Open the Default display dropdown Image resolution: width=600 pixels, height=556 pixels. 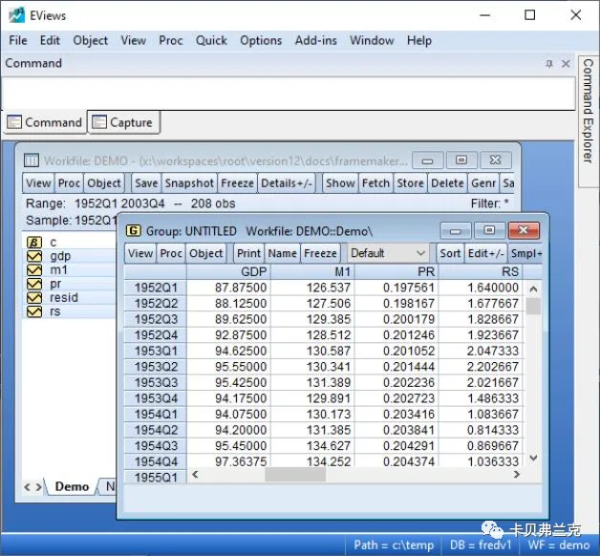click(x=388, y=253)
